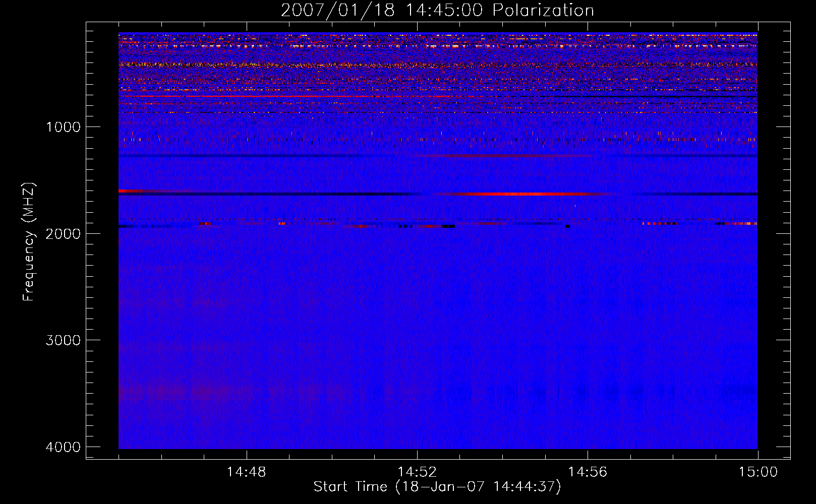The width and height of the screenshot is (816, 504).
Task: Click the 2000 frequency tick label
Action: pos(63,233)
